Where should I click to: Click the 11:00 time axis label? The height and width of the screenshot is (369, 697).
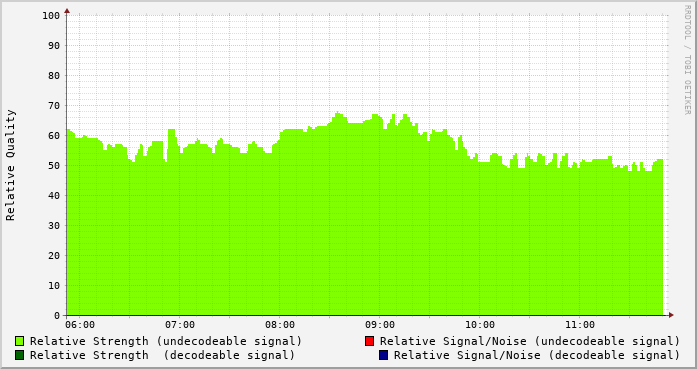coord(580,325)
